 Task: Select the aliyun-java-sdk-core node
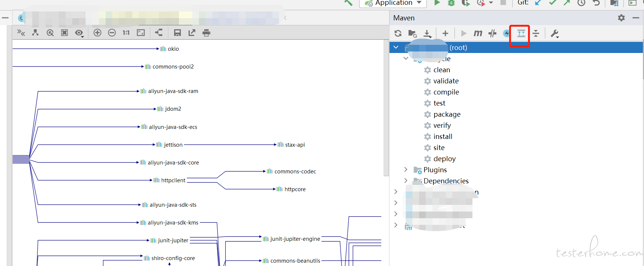[170, 163]
